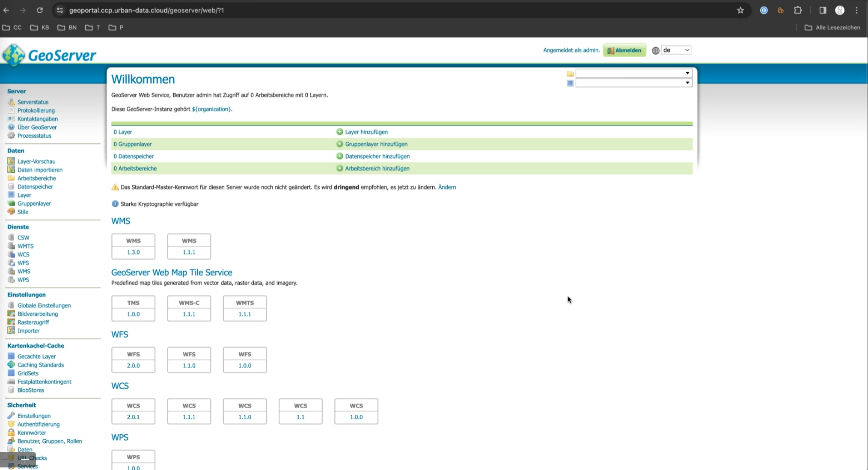Screen dimensions: 868x470
Task: Click the browser address bar URL
Action: (x=146, y=10)
